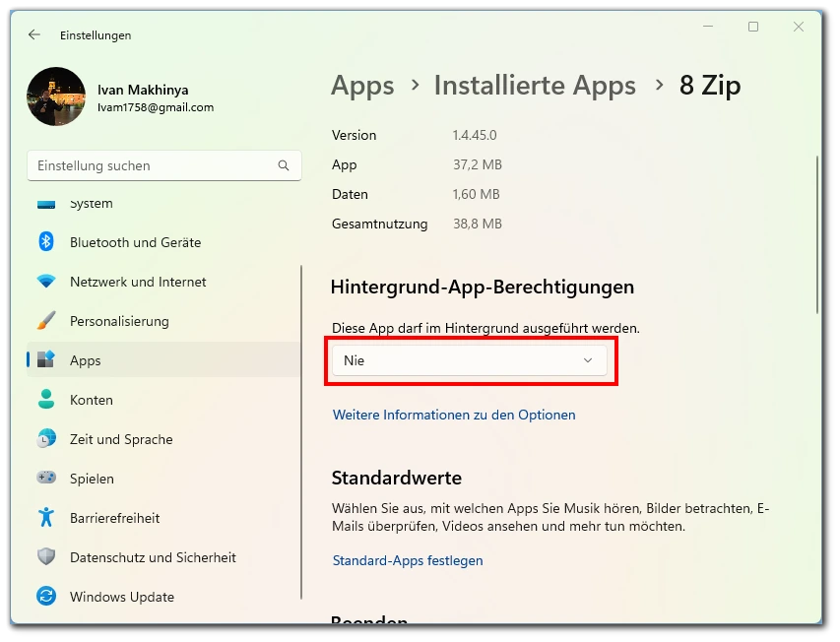The image size is (840, 642).
Task: Click Weitere Informationen zu den Optionen link
Action: point(454,415)
